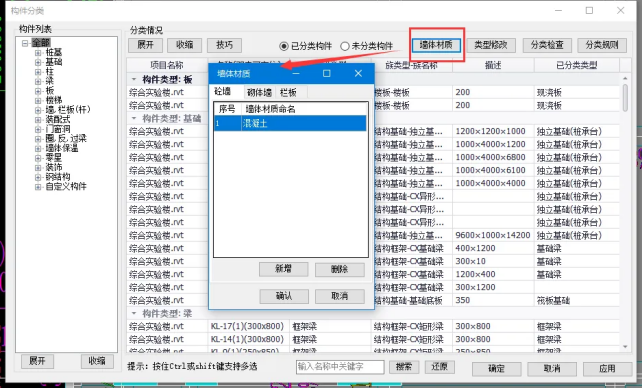Screen dimensions: 642x388
Task: Switch to the 栏板 tab
Action: (288, 92)
